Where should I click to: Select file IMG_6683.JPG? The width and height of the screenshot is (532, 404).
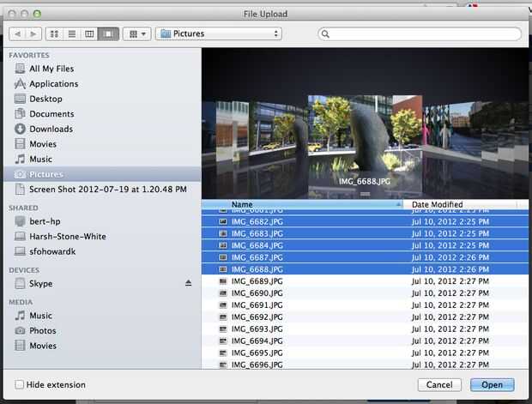(x=365, y=233)
